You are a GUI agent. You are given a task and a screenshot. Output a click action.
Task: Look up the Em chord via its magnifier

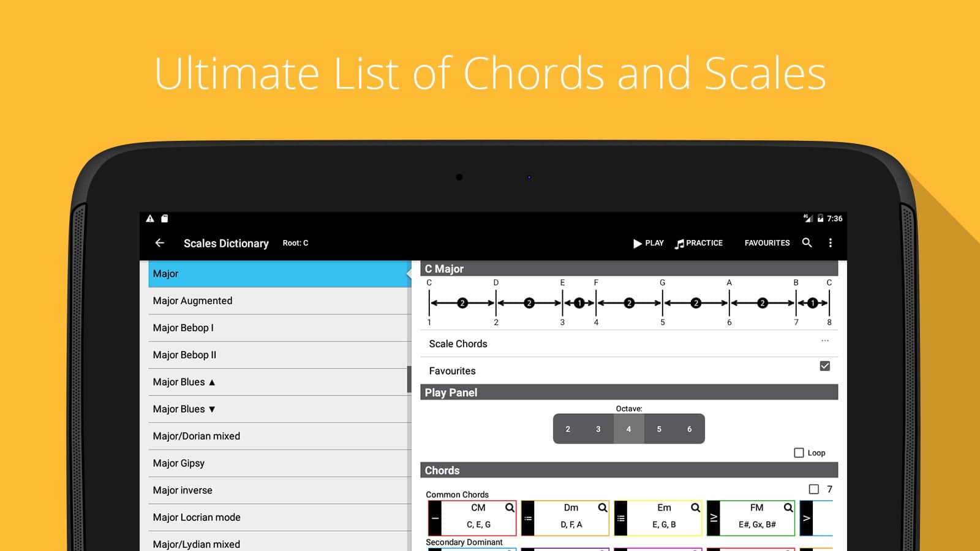(695, 508)
